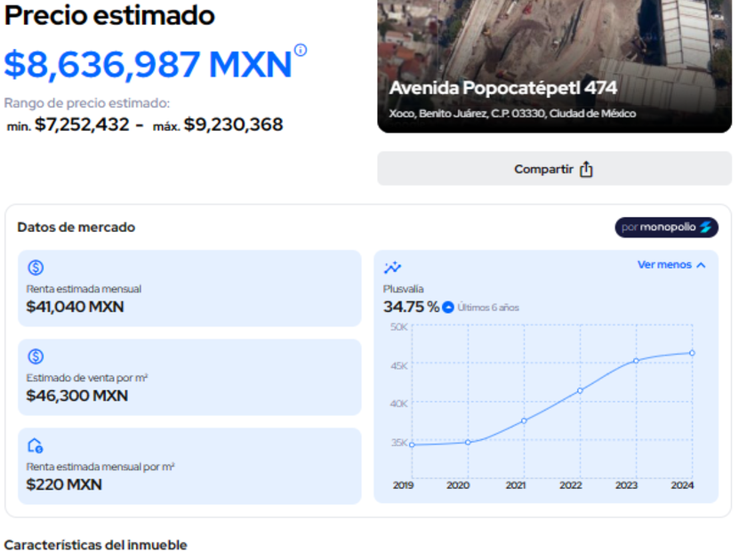747x560 pixels.
Task: Click the maximum price $9,230,368 value
Action: click(x=233, y=124)
